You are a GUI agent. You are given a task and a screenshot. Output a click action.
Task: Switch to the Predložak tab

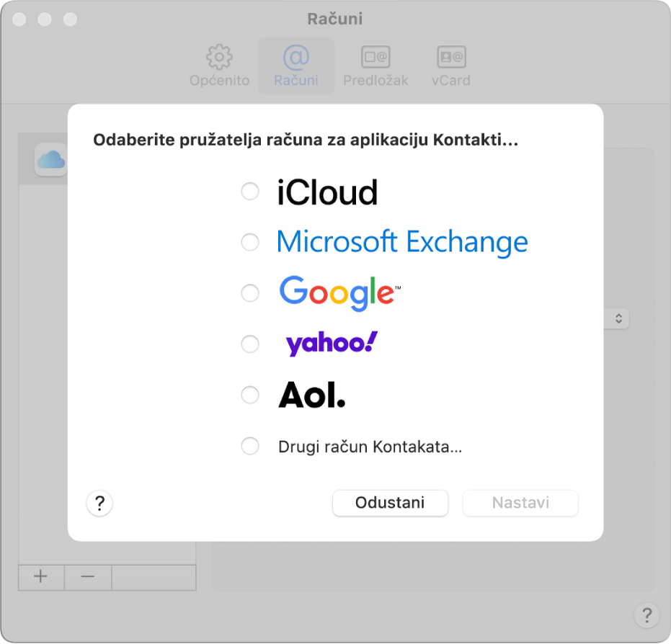[x=376, y=66]
